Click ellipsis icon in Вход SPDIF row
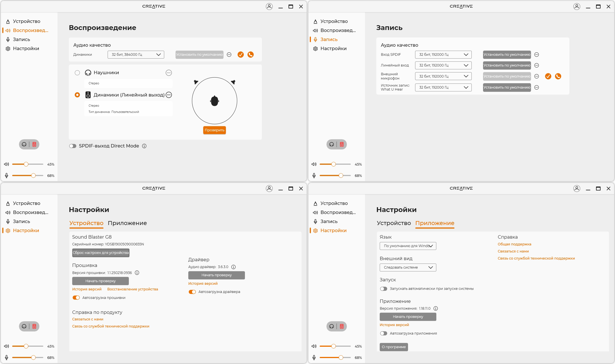The width and height of the screenshot is (615, 364). pos(537,55)
